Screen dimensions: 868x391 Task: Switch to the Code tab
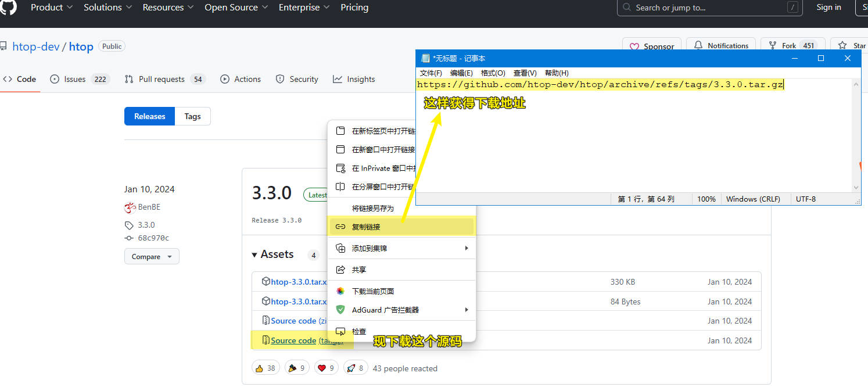coord(20,79)
